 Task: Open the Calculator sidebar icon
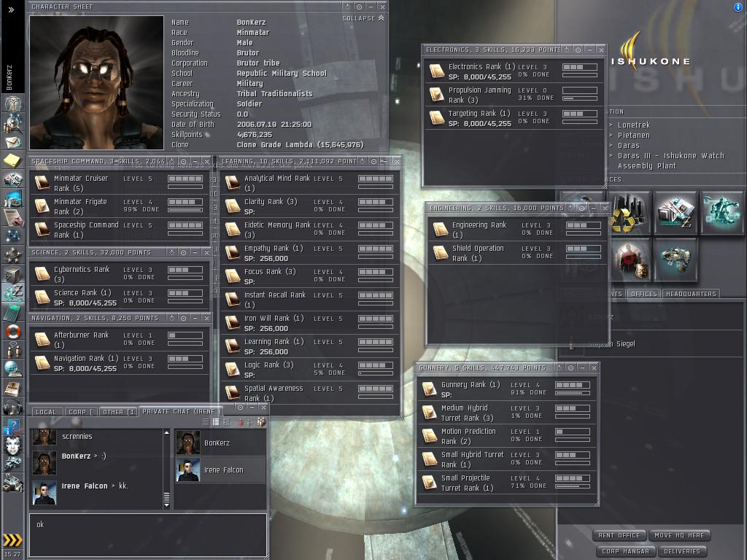(x=13, y=312)
